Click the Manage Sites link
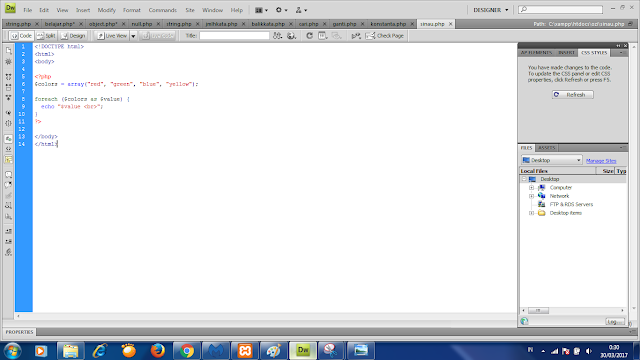This screenshot has height=360, width=640. coord(601,161)
